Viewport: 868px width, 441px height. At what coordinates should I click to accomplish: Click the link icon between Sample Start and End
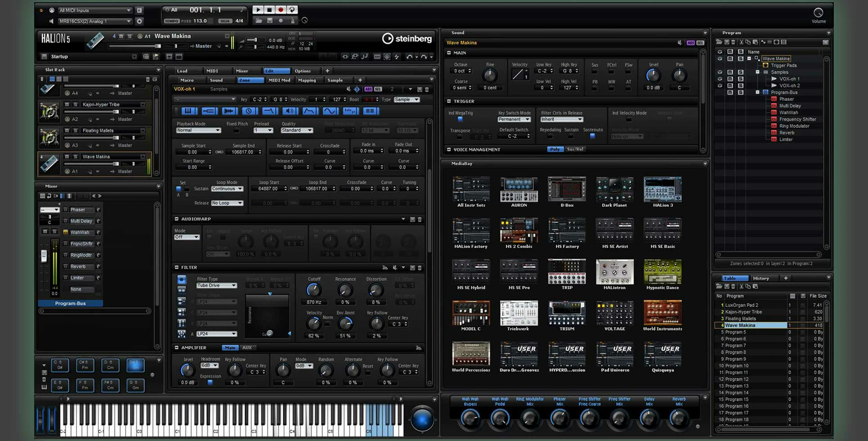coord(219,152)
